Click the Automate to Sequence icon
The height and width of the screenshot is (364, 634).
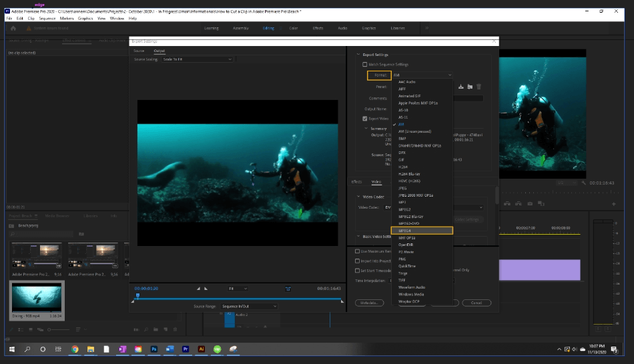click(136, 329)
